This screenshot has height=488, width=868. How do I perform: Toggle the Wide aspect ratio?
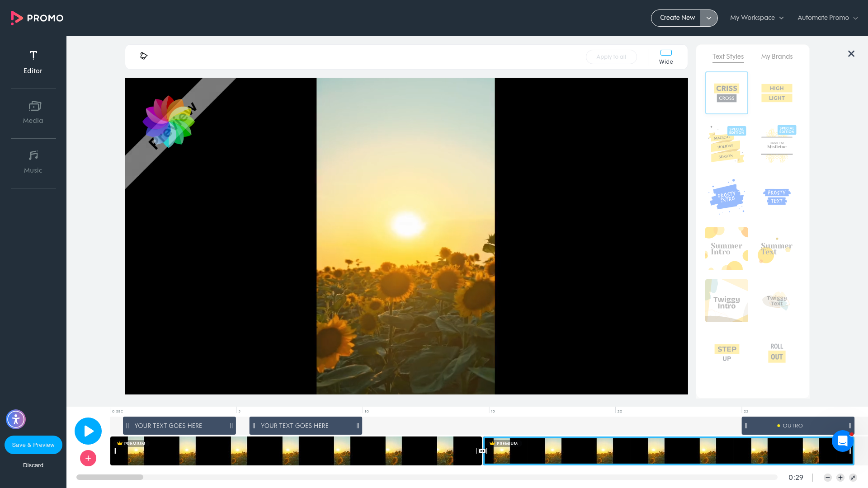pyautogui.click(x=666, y=56)
